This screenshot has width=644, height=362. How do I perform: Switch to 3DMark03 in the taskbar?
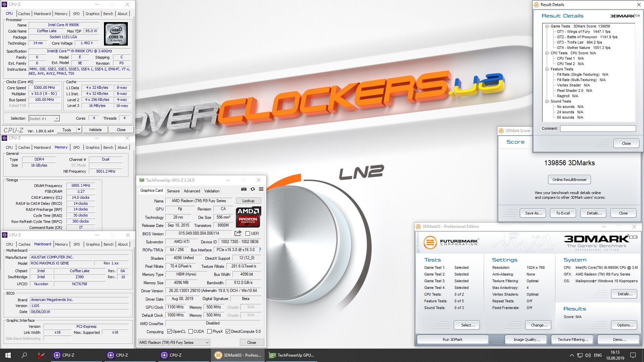click(238, 355)
